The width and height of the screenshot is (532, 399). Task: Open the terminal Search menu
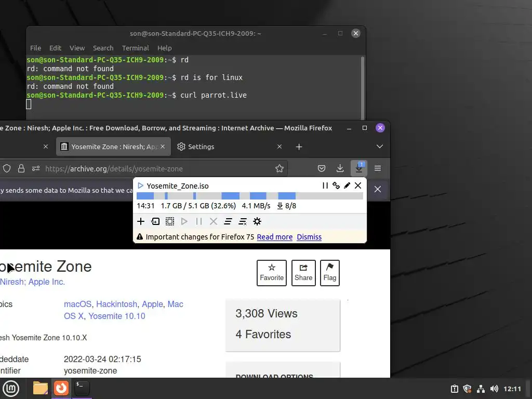[x=103, y=48]
